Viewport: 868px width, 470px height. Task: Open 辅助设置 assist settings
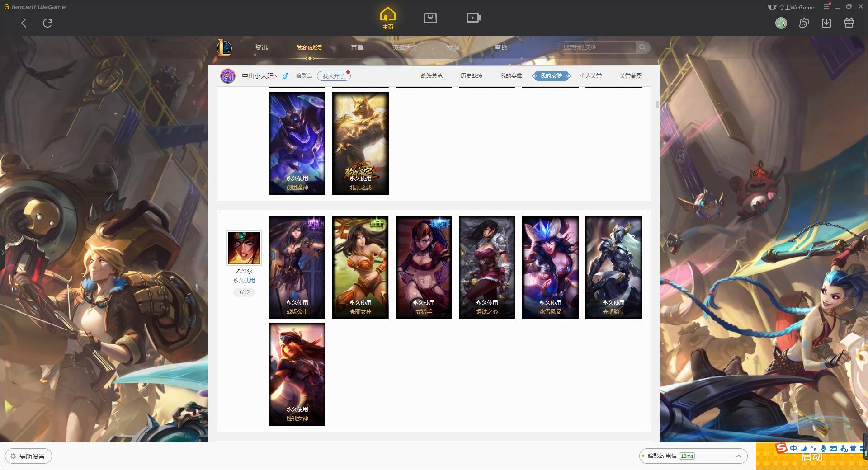coord(28,456)
